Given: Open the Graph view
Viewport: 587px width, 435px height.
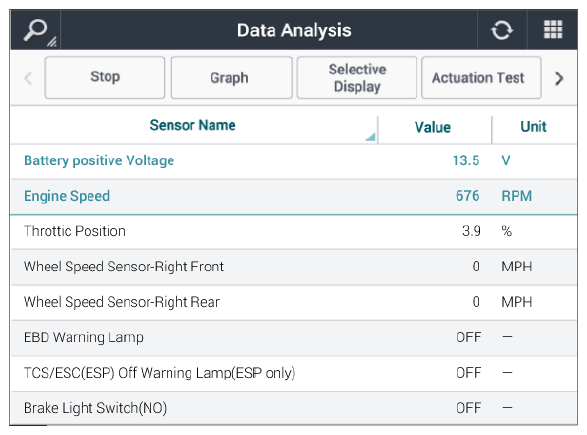Looking at the screenshot, I should point(231,77).
